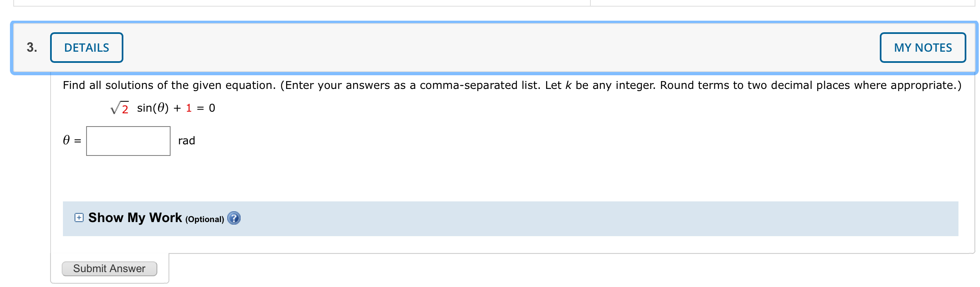Click the empty area of question 3 header
Screen dimensions: 980x287
(x=497, y=48)
